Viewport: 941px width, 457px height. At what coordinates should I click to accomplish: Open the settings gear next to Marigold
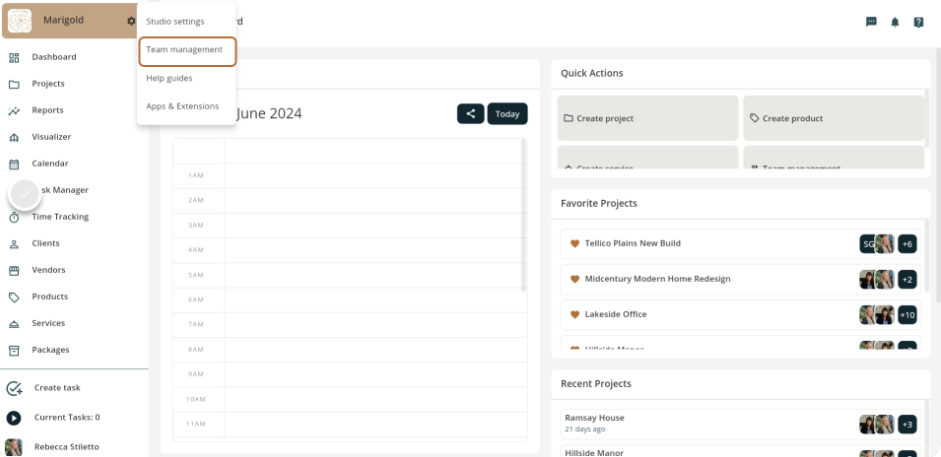click(x=131, y=21)
